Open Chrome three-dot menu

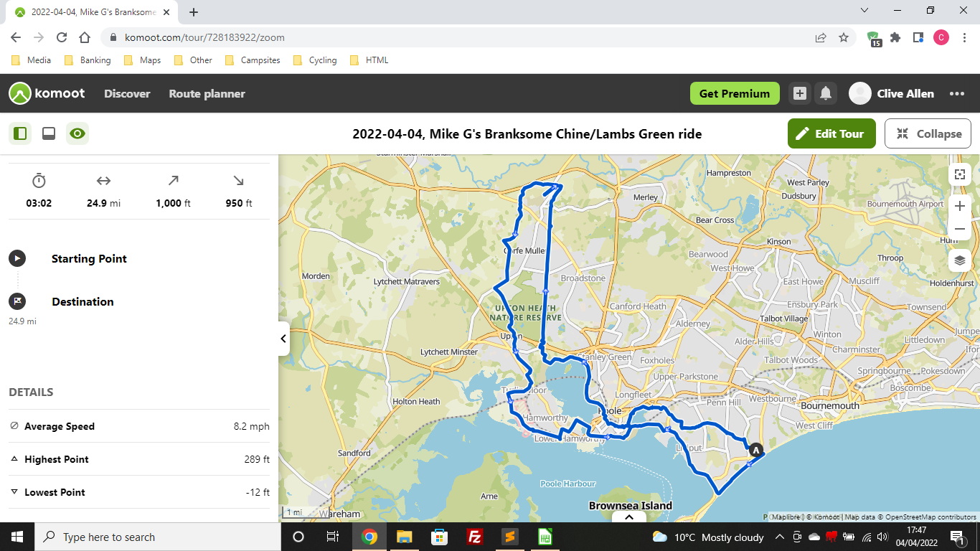(x=964, y=37)
